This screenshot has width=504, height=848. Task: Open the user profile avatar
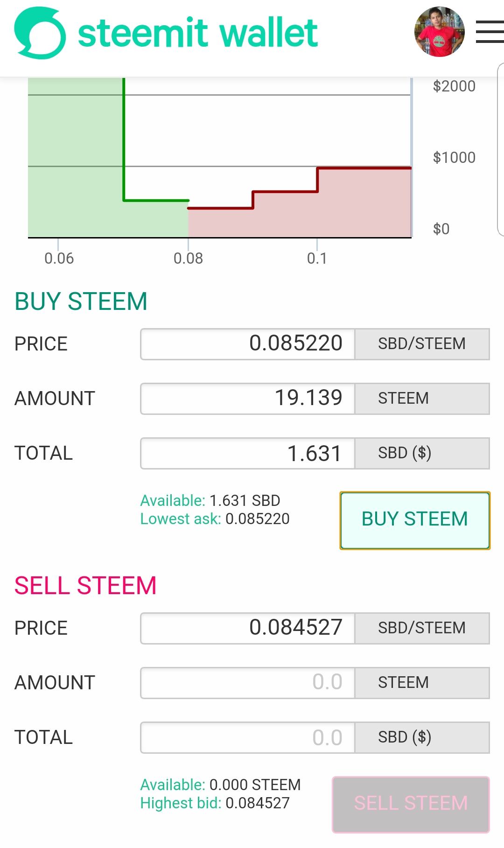(x=439, y=32)
